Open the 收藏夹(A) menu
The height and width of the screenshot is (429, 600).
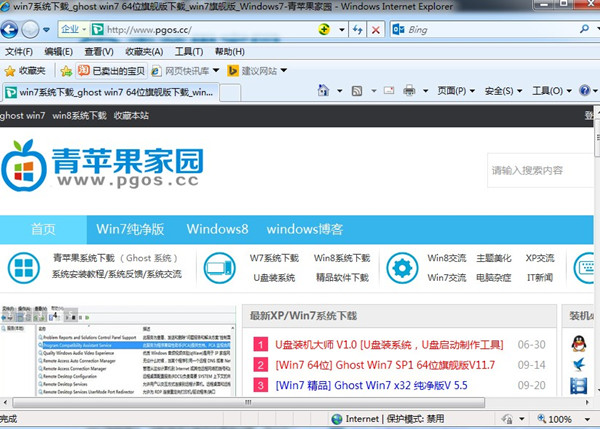[144, 51]
